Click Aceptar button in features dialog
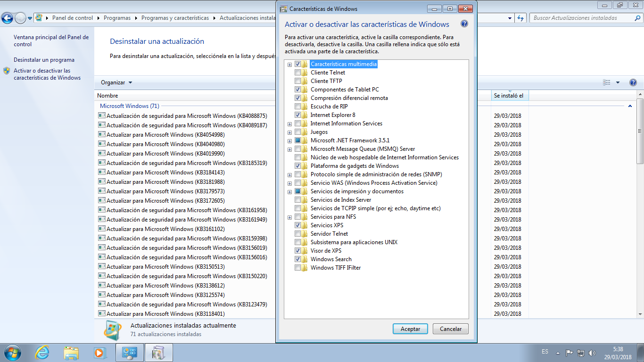This screenshot has width=644, height=362. 410,329
